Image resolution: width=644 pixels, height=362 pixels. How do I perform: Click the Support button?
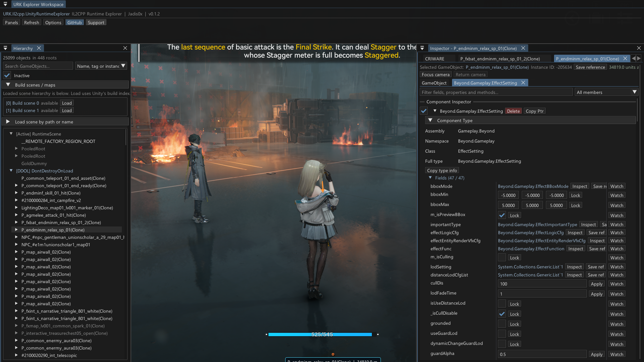tap(96, 22)
